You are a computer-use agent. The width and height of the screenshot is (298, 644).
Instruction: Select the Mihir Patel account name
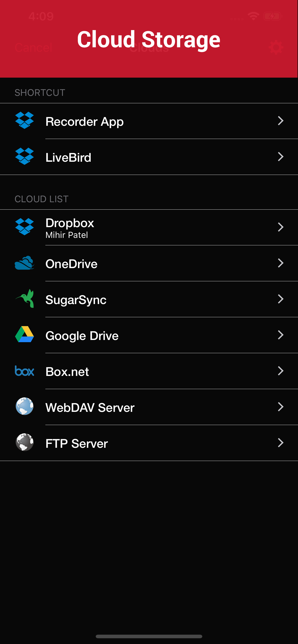[67, 235]
